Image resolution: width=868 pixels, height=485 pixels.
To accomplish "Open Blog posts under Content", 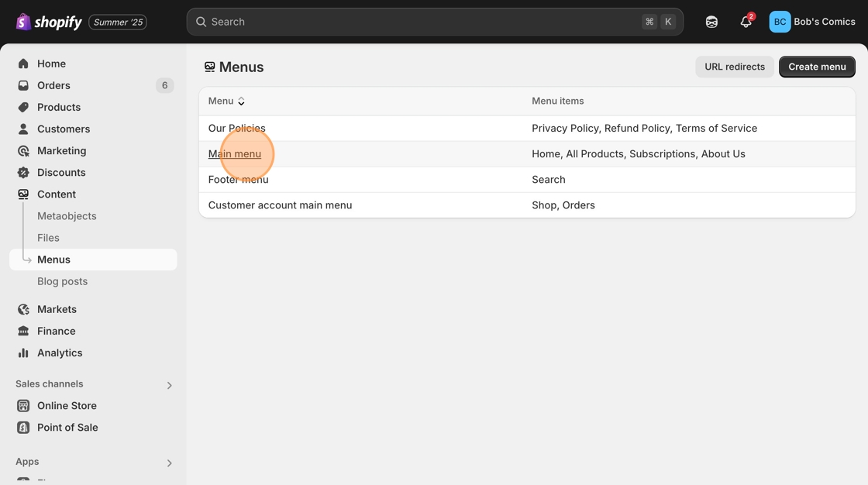I will (x=63, y=281).
